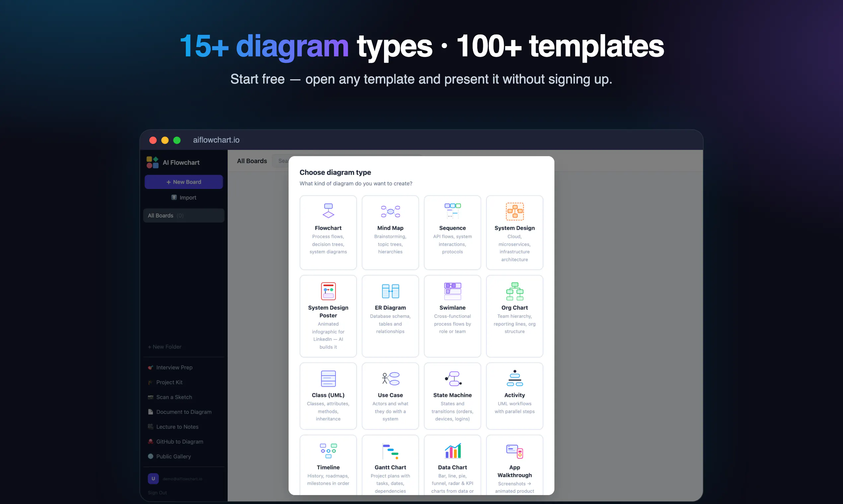Select the Class (UML) icon
This screenshot has width=843, height=504.
(328, 378)
